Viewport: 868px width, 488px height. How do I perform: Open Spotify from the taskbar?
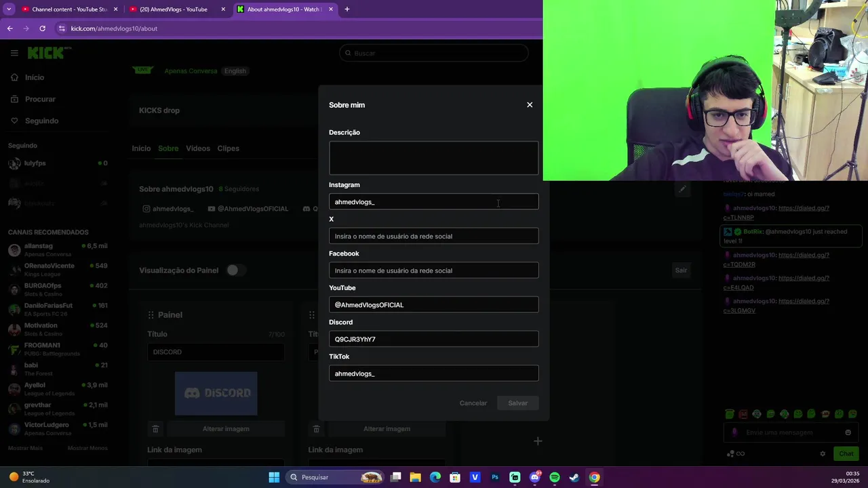(555, 477)
